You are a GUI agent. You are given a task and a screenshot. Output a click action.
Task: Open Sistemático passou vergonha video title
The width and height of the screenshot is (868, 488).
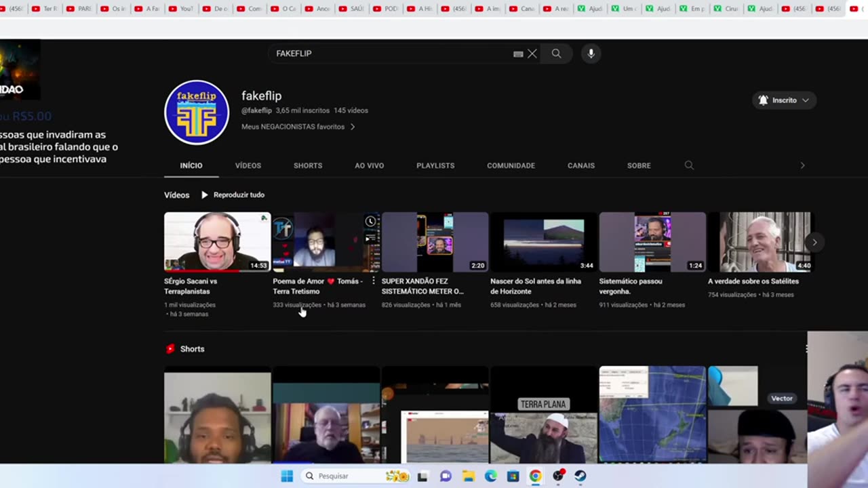coord(631,286)
